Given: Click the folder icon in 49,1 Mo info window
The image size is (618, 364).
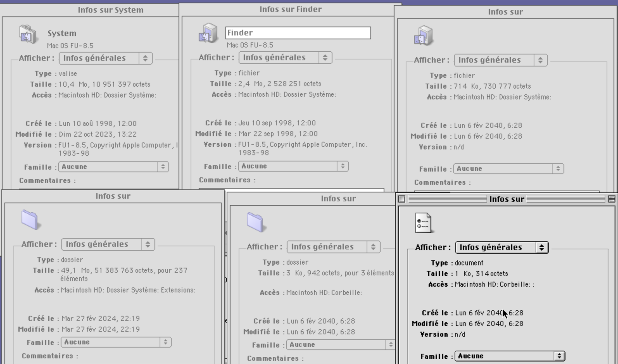Looking at the screenshot, I should (30, 219).
